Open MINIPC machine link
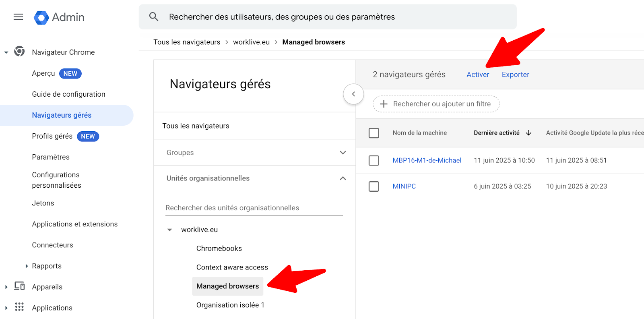644x319 pixels. pyautogui.click(x=404, y=186)
